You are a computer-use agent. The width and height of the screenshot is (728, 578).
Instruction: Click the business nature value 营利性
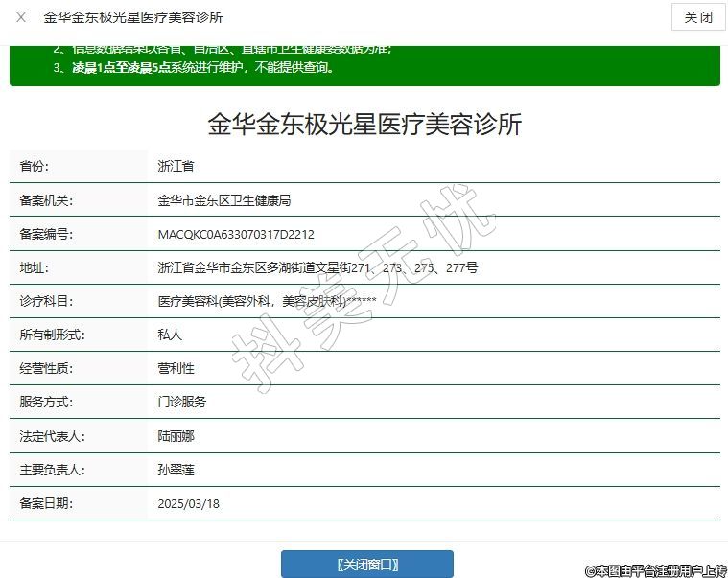(x=176, y=368)
